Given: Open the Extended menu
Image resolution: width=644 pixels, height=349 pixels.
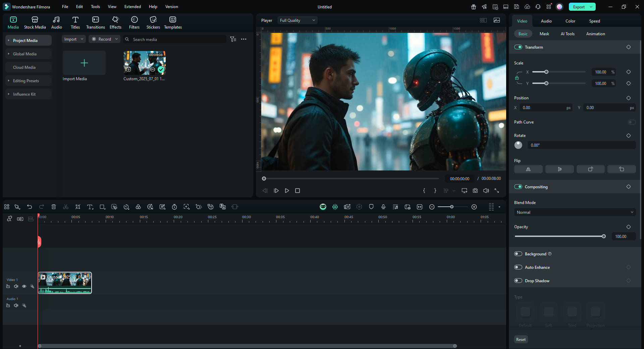Looking at the screenshot, I should 132,7.
